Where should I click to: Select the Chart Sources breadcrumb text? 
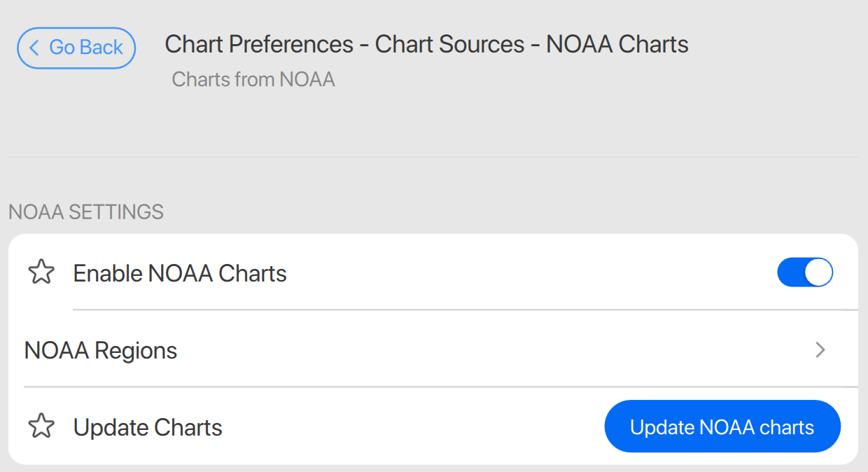pos(449,45)
